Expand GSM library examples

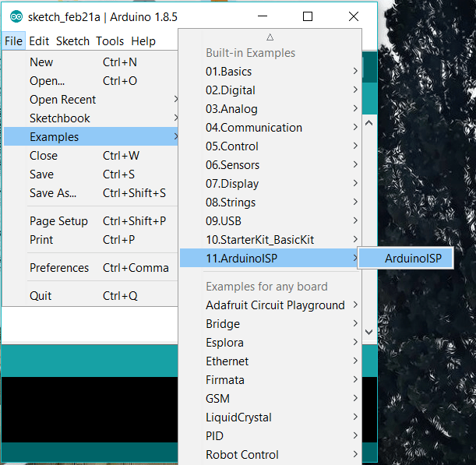(x=270, y=399)
